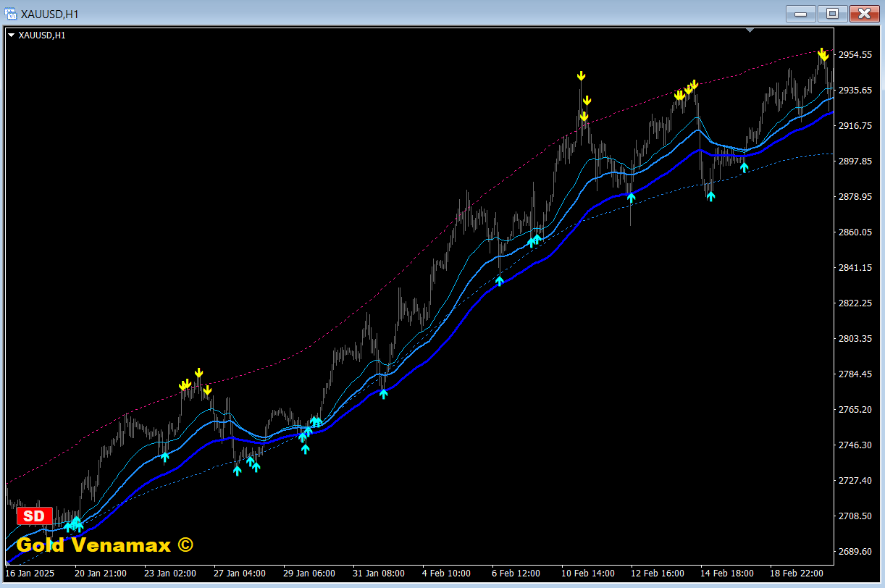
Task: Click the 29 Jan 06:00 time label
Action: pos(309,574)
